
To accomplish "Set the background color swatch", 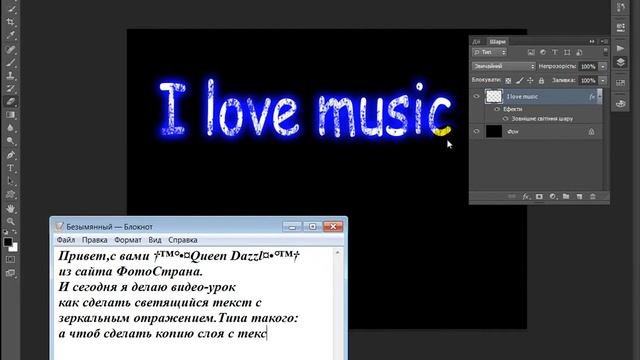I will 15,248.
